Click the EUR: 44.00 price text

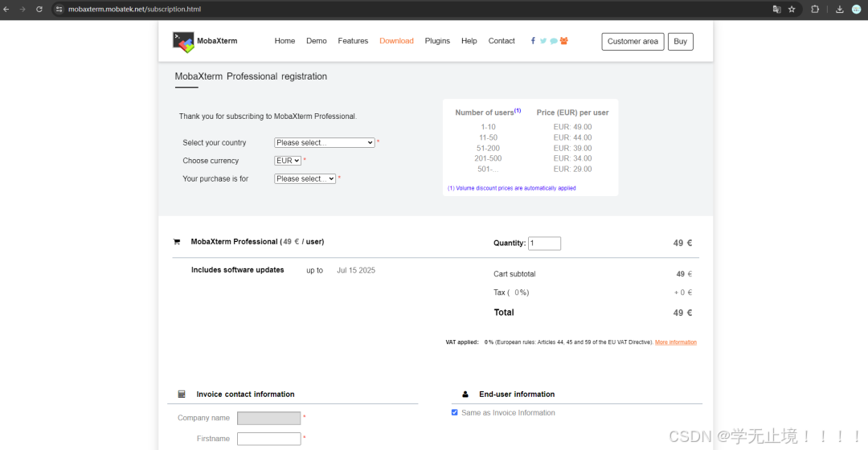pyautogui.click(x=572, y=137)
